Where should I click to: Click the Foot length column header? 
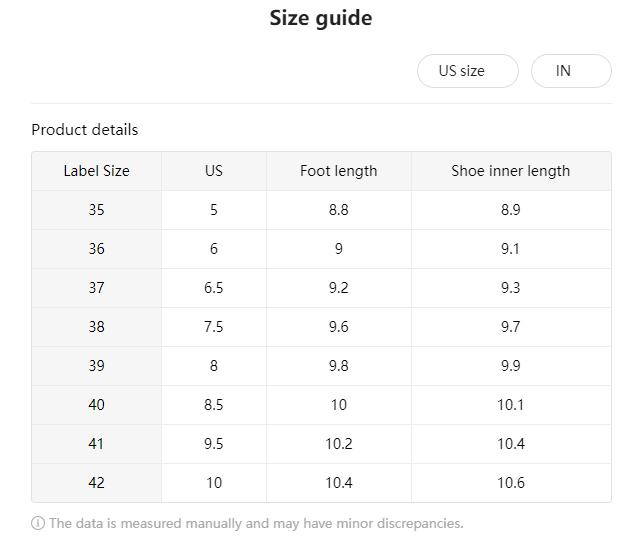point(338,171)
